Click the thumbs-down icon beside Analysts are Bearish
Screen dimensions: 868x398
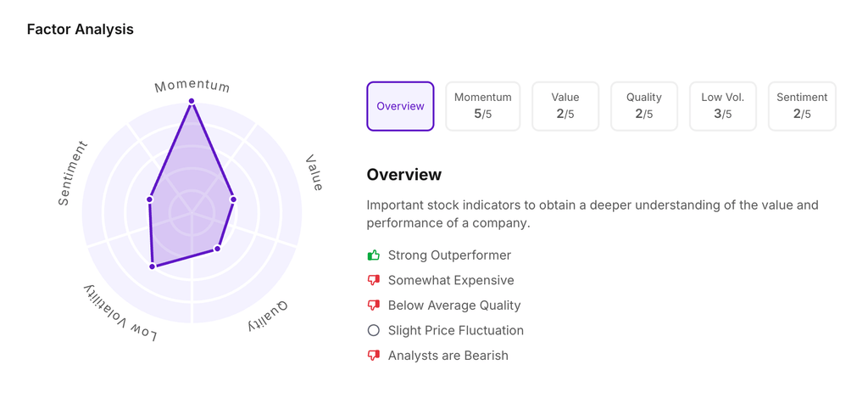tap(373, 356)
